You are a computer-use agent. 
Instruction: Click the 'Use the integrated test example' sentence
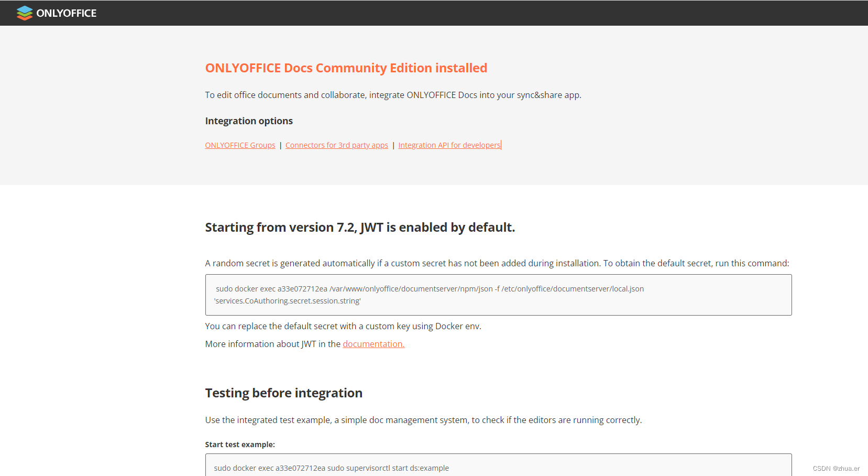(423, 420)
